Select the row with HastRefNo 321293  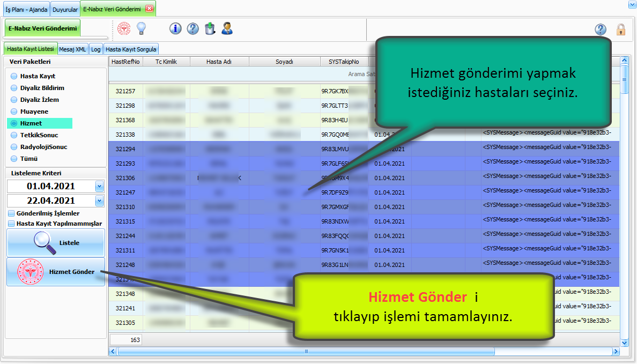click(x=364, y=164)
